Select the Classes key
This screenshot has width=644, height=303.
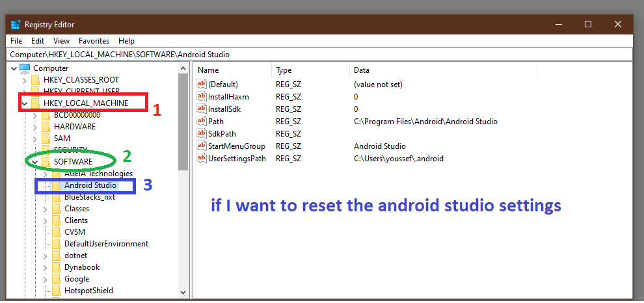(x=77, y=209)
